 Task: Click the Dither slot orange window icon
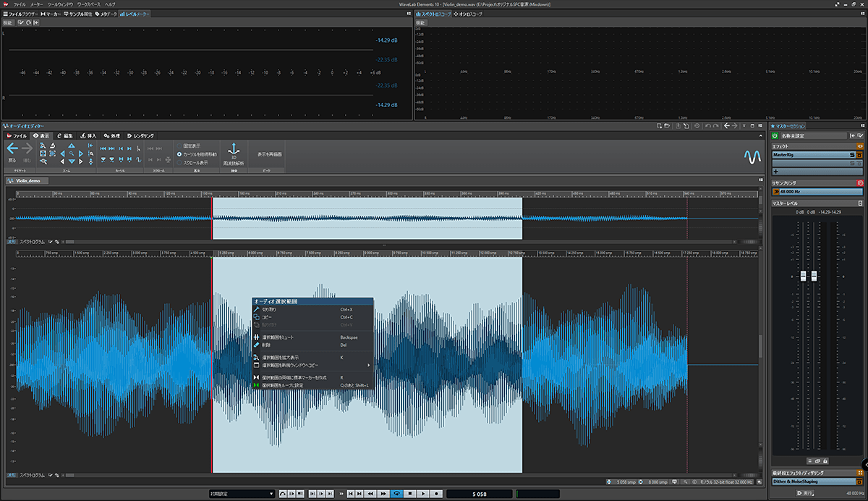pos(861,481)
